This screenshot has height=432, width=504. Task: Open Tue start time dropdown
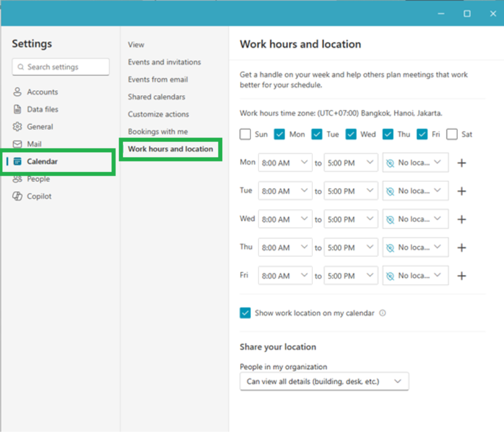pos(285,191)
